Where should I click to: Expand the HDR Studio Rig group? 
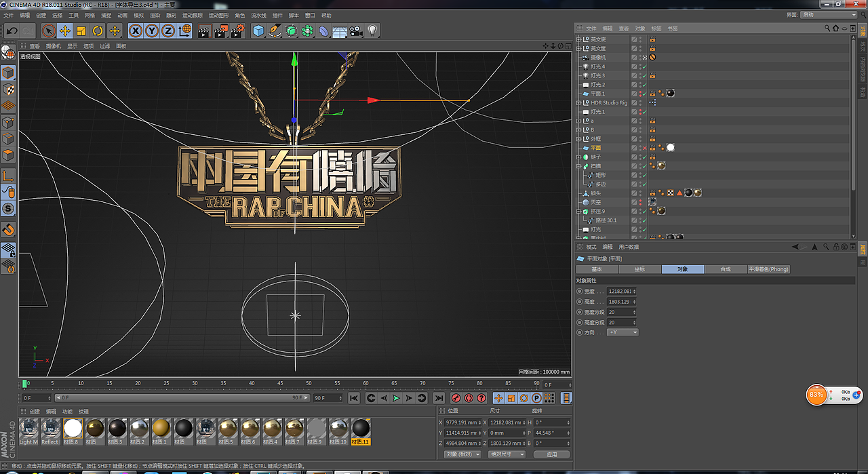coord(578,102)
